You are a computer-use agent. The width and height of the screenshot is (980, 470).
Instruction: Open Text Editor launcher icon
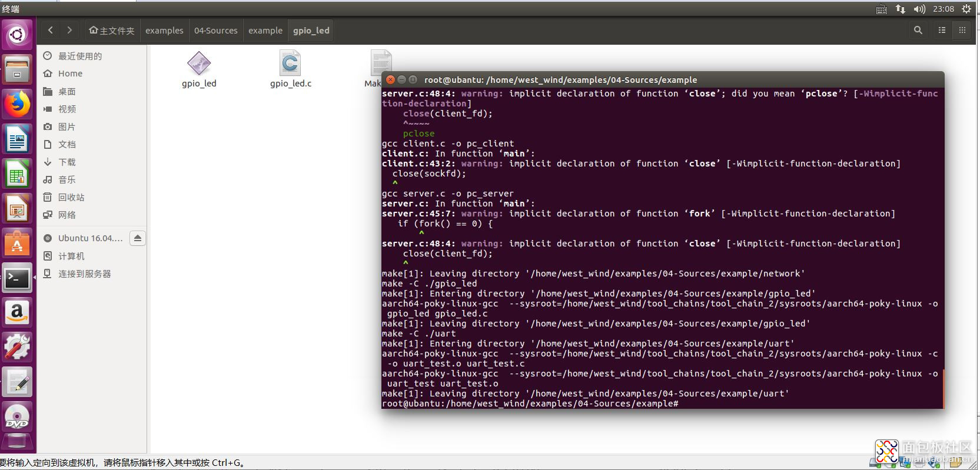[17, 382]
